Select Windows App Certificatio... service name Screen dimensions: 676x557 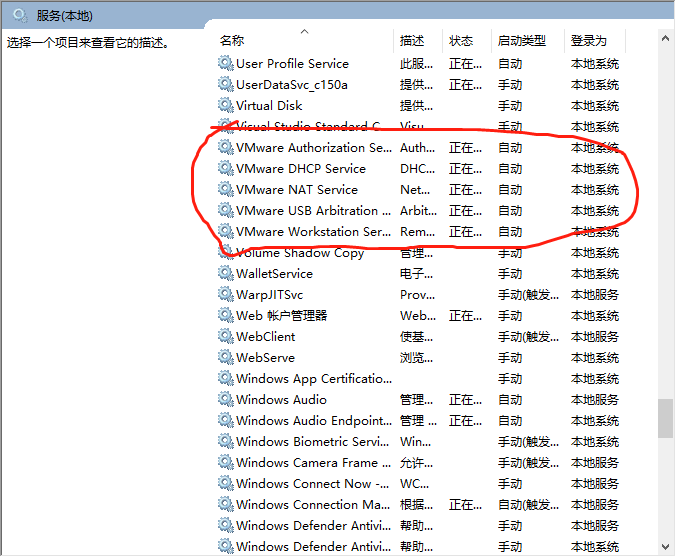click(x=314, y=379)
